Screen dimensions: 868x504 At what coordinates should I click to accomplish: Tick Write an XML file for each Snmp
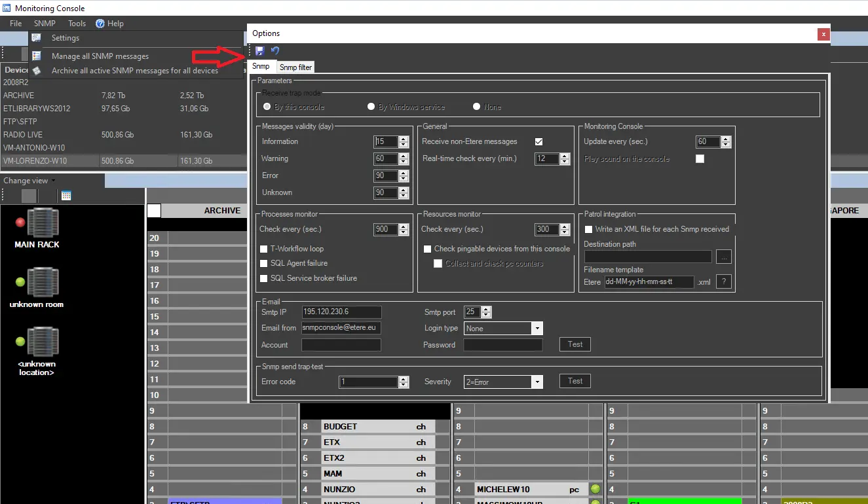[x=588, y=229]
